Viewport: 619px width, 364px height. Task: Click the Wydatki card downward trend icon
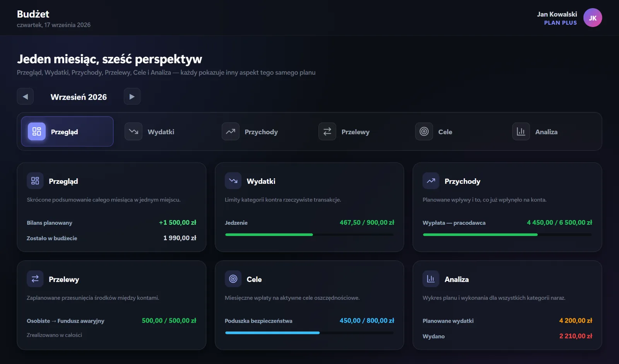tap(233, 181)
